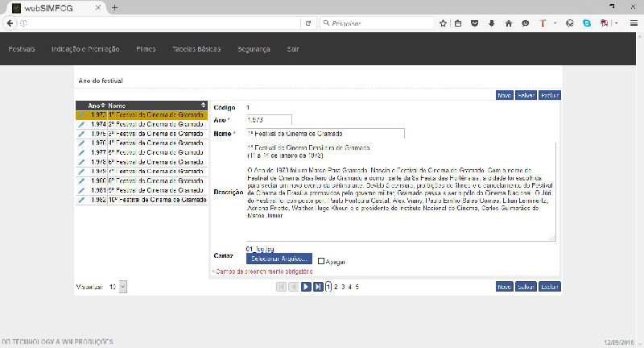Image resolution: width=644 pixels, height=348 pixels.
Task: Click into the Nome text field
Action: pos(324,133)
